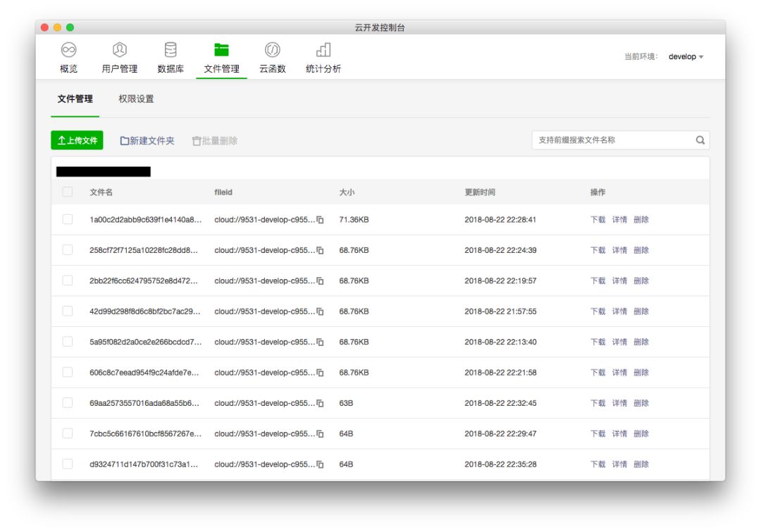The image size is (761, 532).
Task: View 详情 of file updated at 22:13:40
Action: pos(619,342)
